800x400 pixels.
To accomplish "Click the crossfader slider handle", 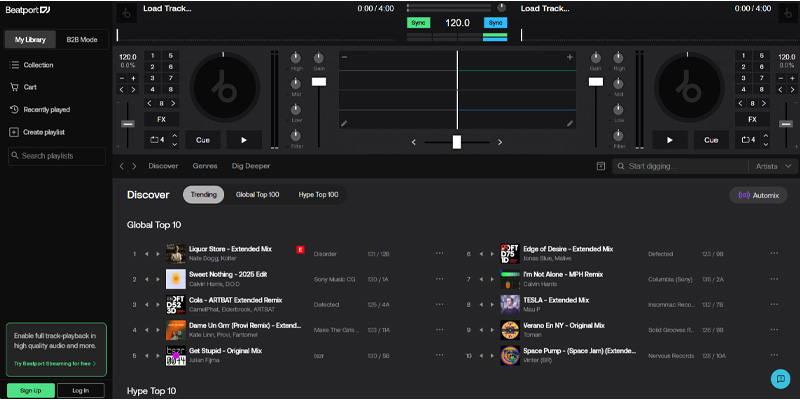I will [457, 141].
